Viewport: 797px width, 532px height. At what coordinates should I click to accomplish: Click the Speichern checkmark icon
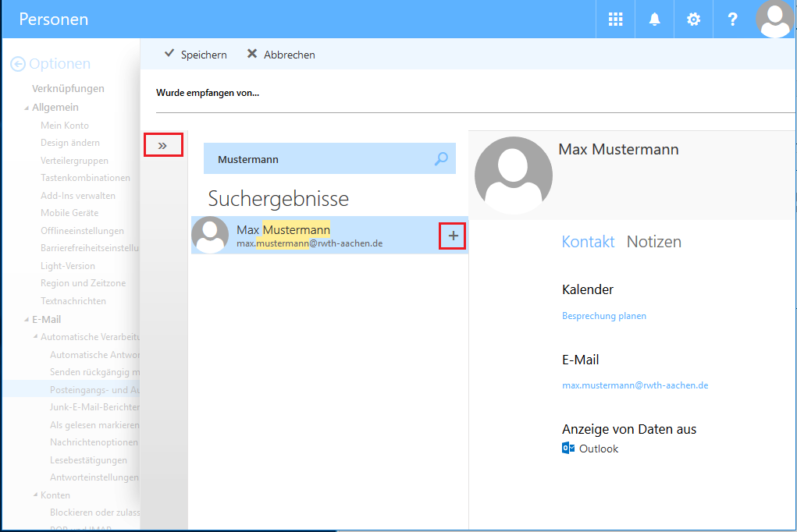click(x=169, y=54)
